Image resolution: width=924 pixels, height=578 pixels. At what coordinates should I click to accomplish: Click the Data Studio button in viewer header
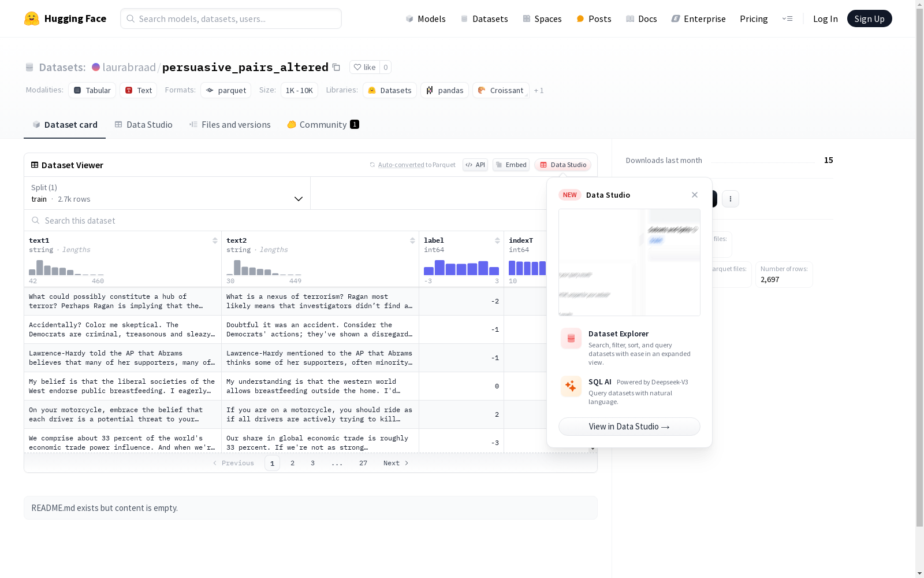563,165
